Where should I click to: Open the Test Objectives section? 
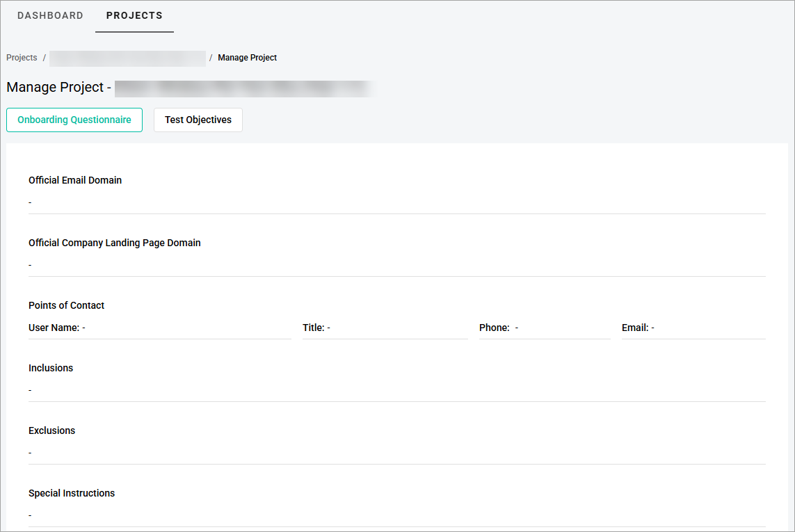click(198, 120)
